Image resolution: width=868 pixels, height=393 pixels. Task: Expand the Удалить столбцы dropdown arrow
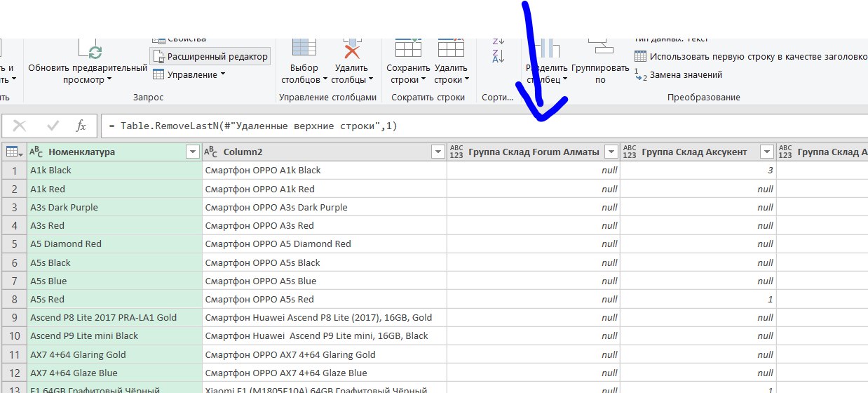coord(371,80)
